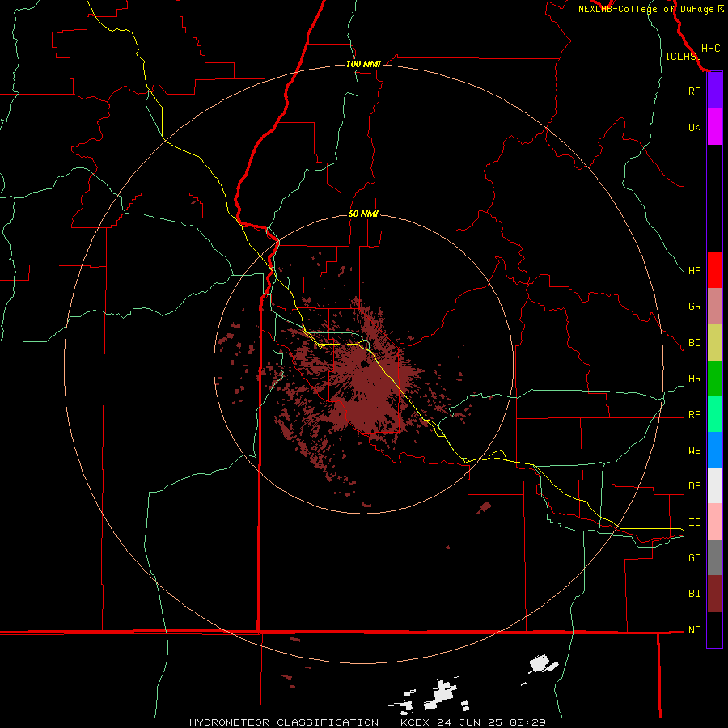Click the 24 JUN 25 date text
The image size is (728, 728).
pyautogui.click(x=469, y=722)
